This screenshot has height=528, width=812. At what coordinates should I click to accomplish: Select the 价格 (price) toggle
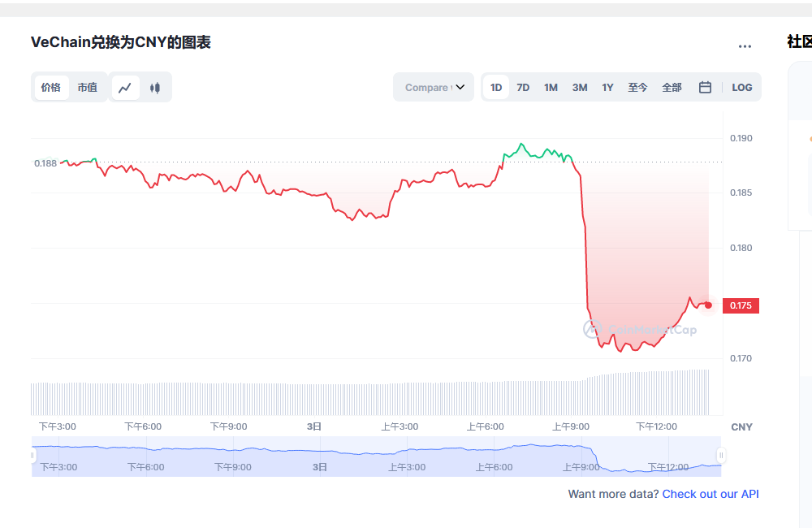click(51, 88)
